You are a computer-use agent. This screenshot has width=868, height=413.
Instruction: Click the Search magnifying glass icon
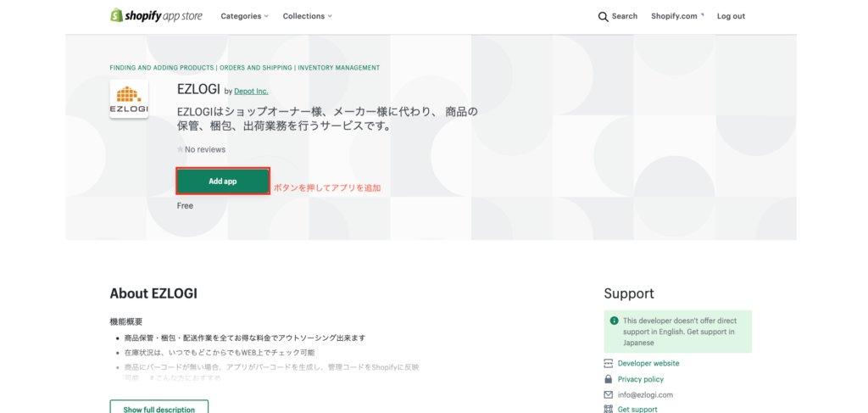pyautogui.click(x=603, y=16)
